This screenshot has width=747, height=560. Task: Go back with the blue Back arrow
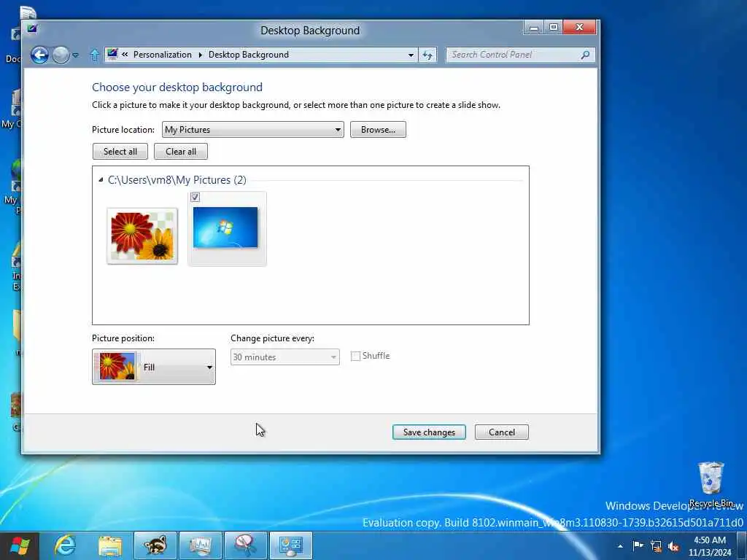[39, 55]
